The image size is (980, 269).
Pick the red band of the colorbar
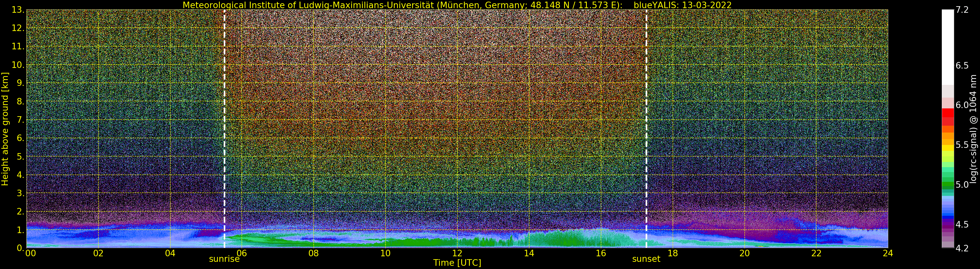[x=948, y=113]
